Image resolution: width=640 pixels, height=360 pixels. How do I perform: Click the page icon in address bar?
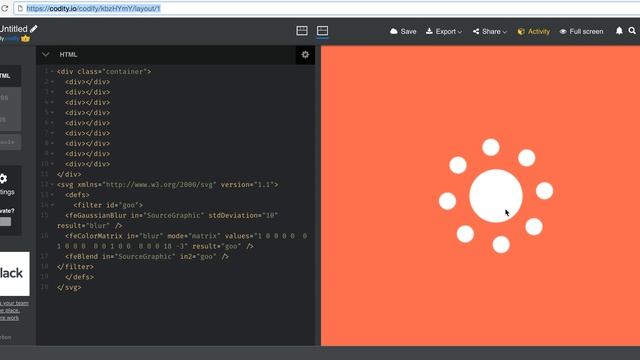click(20, 8)
